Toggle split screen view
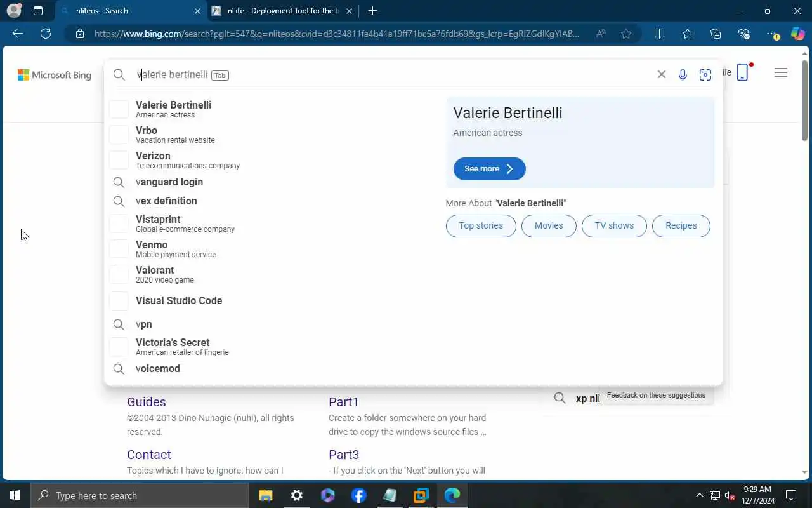The image size is (812, 508). pos(659,34)
